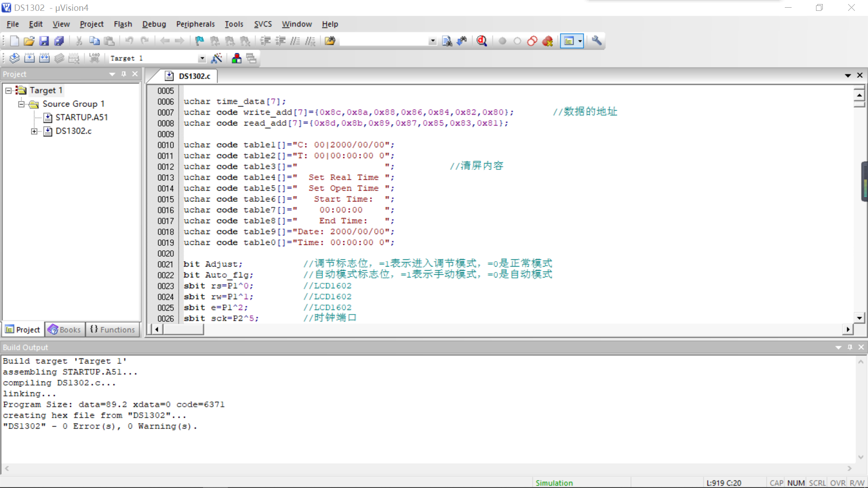Click the Translate current file icon
Viewport: 868px width, 488px height.
point(14,58)
